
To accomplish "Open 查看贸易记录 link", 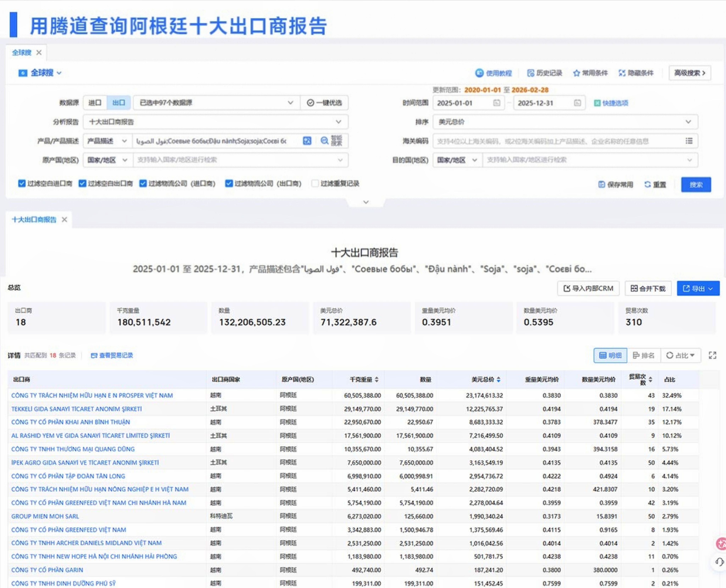I will [112, 355].
